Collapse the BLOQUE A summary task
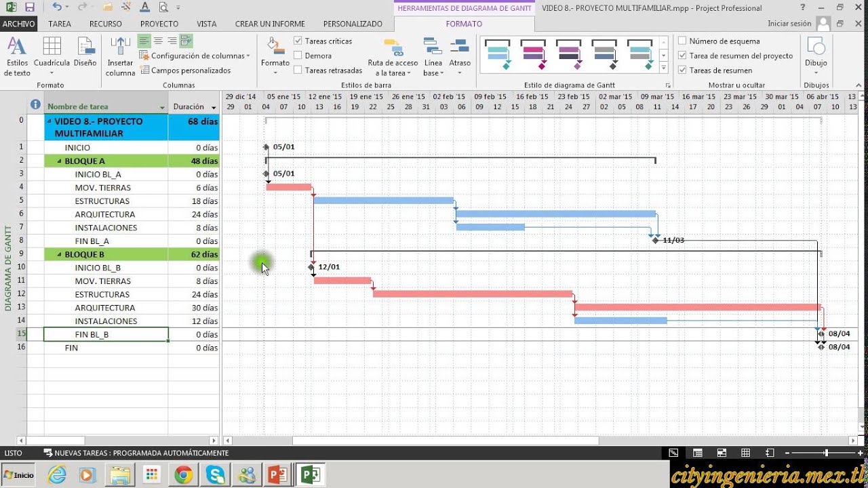The height and width of the screenshot is (488, 868). (x=60, y=161)
